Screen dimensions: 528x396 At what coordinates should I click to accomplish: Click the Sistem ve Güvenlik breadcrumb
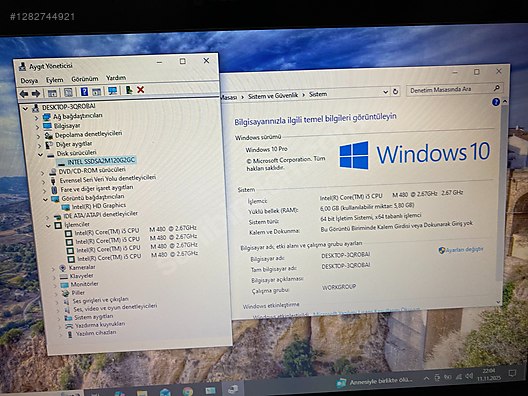273,96
